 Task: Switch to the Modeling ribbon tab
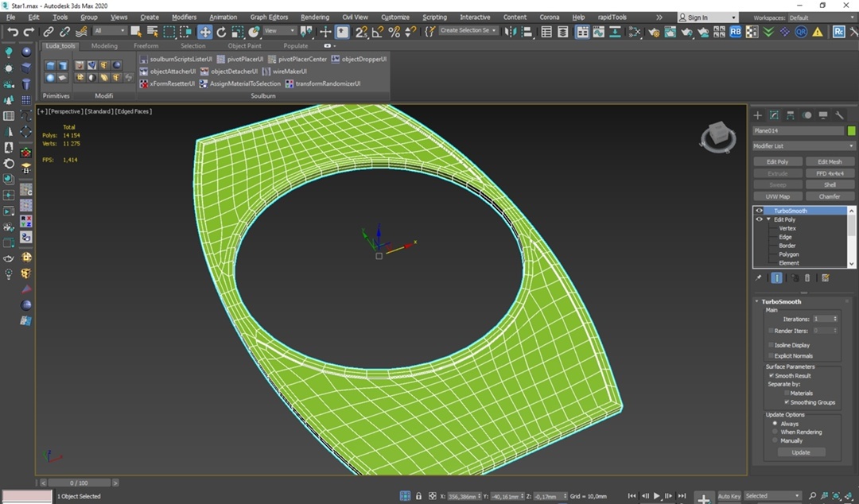coord(104,46)
